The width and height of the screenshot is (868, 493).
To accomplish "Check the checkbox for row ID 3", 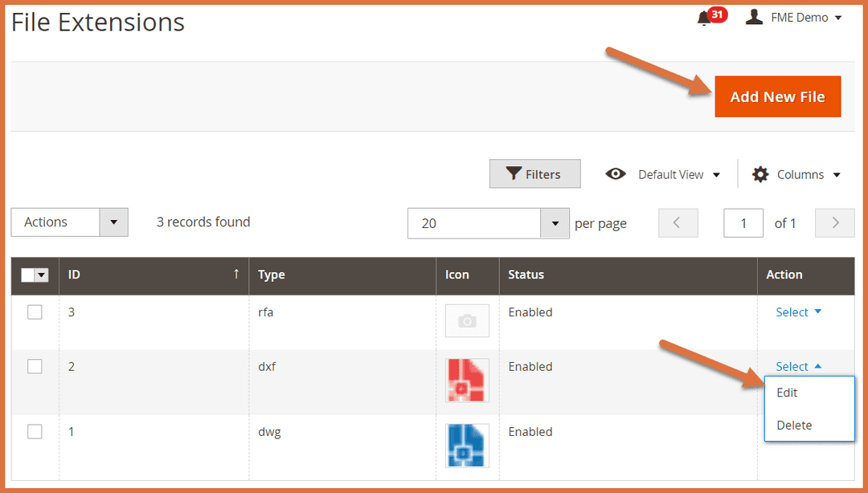I will coord(35,312).
